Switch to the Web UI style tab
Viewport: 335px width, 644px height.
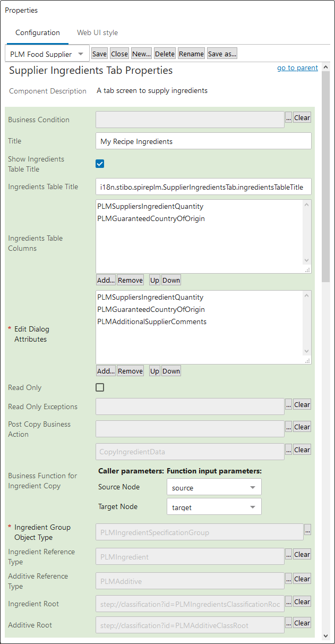point(97,33)
